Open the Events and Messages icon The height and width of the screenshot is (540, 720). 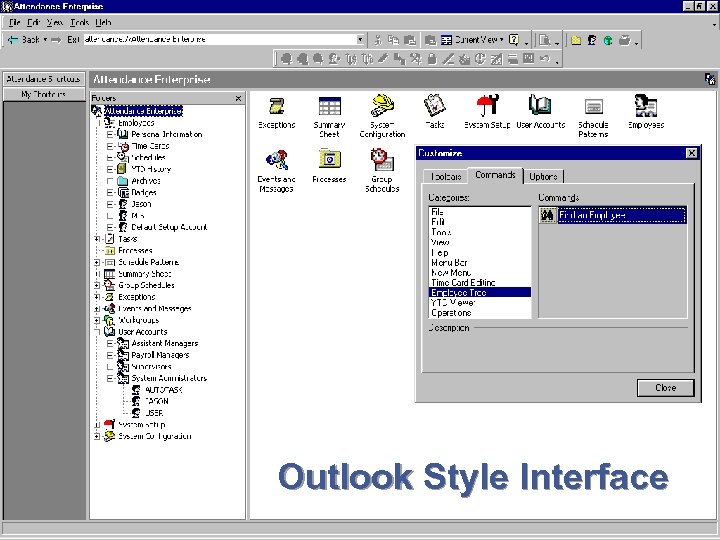pyautogui.click(x=276, y=160)
